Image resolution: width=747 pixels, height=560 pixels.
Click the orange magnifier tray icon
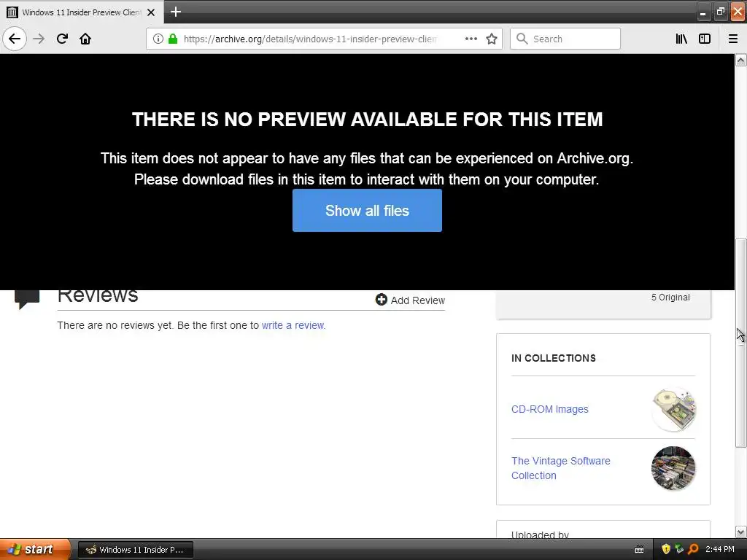tap(693, 550)
